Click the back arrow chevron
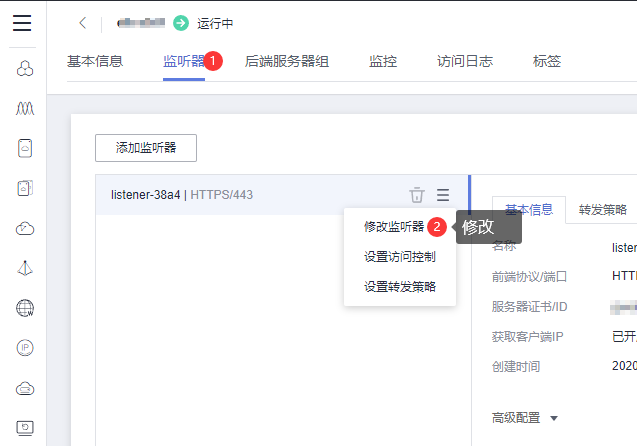The width and height of the screenshot is (637, 446). (82, 23)
